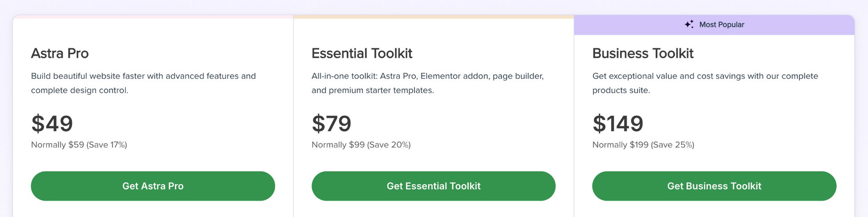Click the $149 price text

click(618, 123)
